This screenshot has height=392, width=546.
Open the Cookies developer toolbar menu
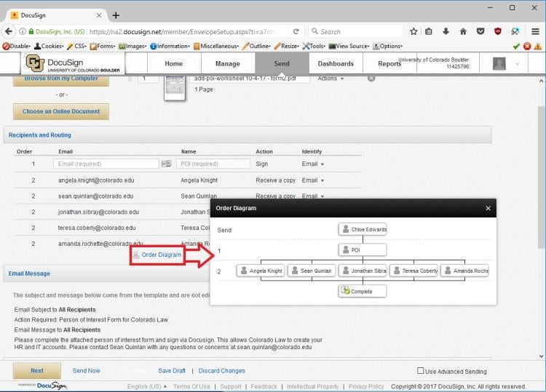point(49,46)
